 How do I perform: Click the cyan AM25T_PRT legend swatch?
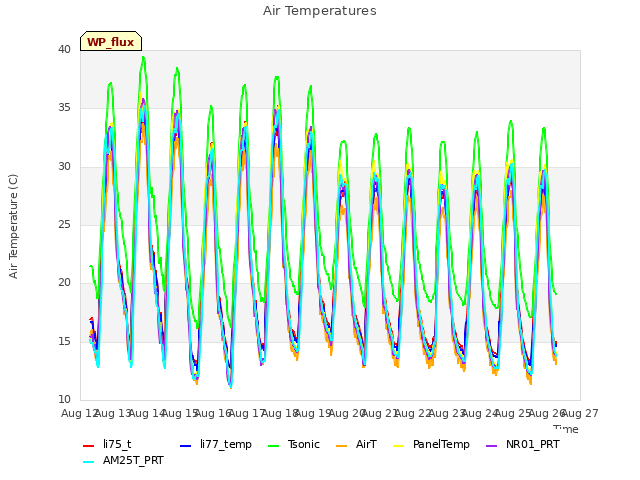[89, 462]
